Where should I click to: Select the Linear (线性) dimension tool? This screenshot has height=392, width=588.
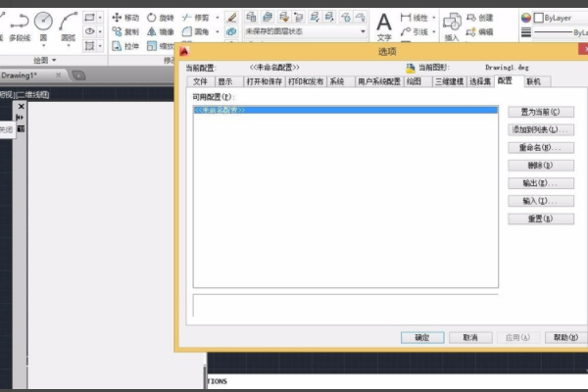[414, 18]
